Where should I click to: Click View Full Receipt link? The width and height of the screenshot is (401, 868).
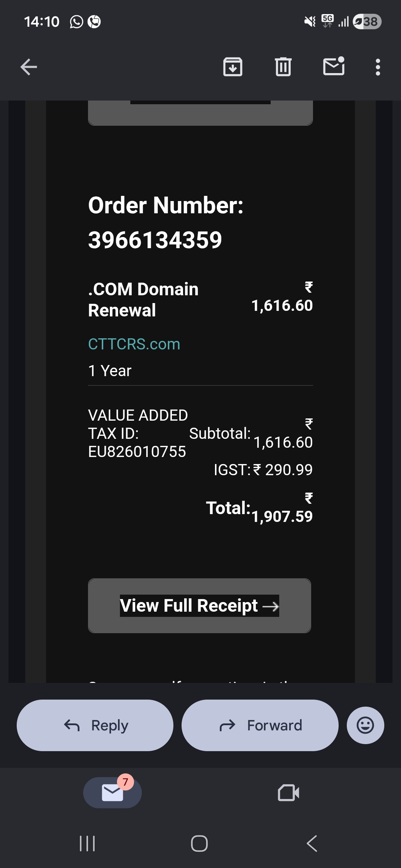coord(199,606)
